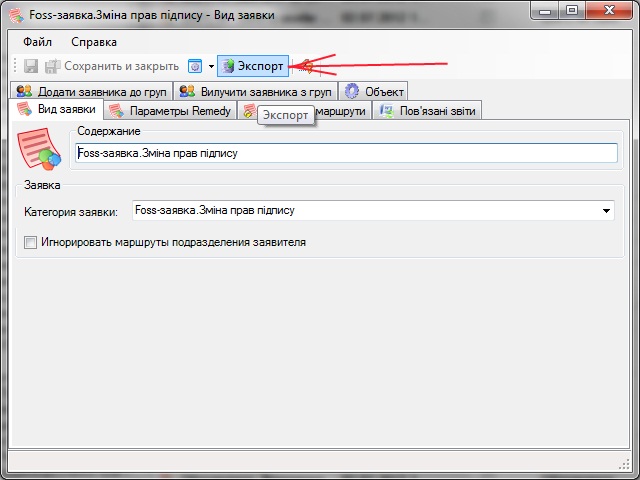Viewport: 640px width, 480px height.
Task: Click the blue icon left of Экспорт arrow
Action: coord(195,66)
